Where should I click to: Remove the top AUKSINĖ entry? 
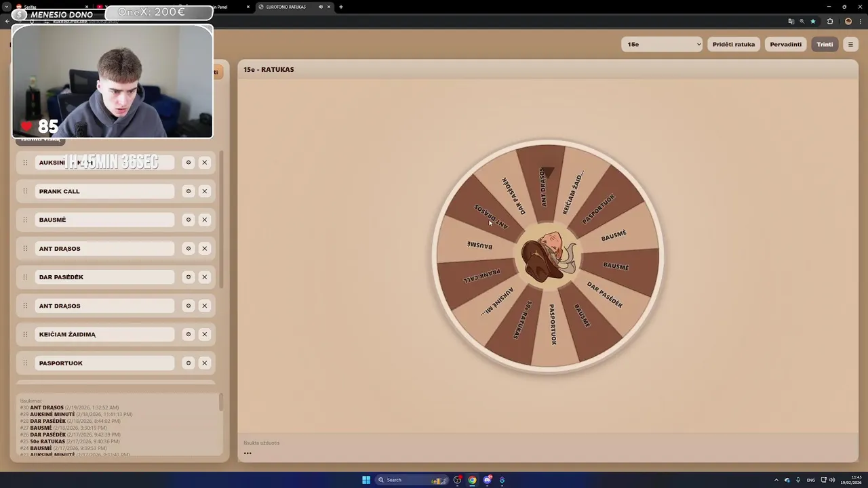pyautogui.click(x=204, y=163)
